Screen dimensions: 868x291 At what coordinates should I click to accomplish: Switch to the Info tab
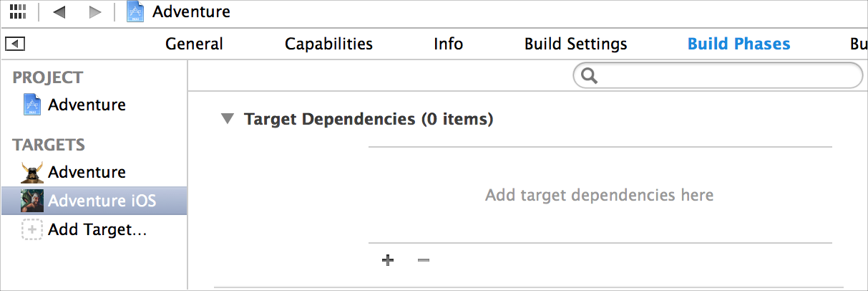click(448, 44)
